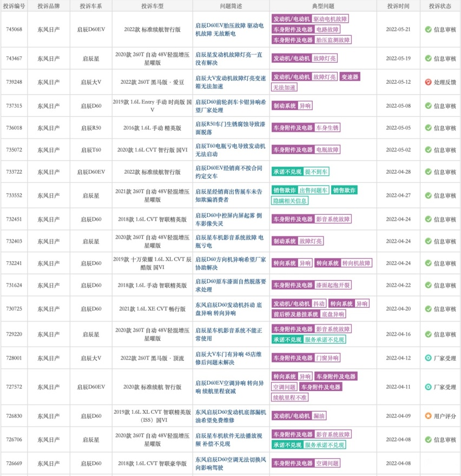Open '启辰大V发动机故障灯亮变速箱无法加速' link
Viewport: 461px width, 476px height.
[x=230, y=82]
